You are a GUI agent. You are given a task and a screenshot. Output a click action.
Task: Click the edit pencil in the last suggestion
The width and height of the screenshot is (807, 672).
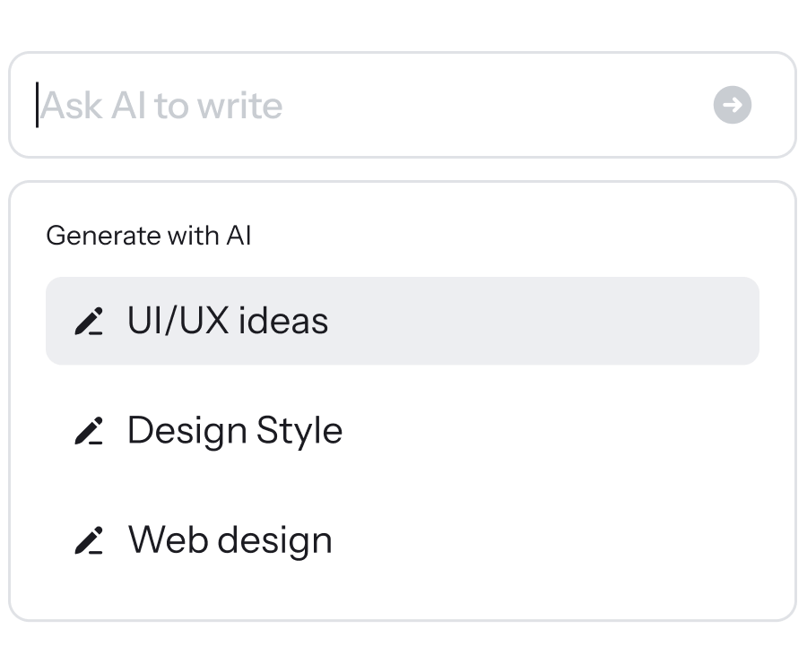(89, 540)
